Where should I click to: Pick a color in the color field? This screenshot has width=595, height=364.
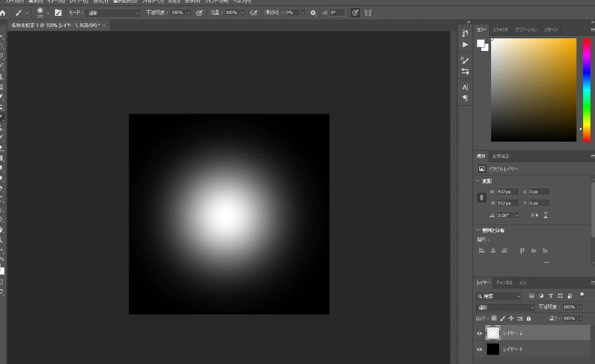tap(533, 90)
